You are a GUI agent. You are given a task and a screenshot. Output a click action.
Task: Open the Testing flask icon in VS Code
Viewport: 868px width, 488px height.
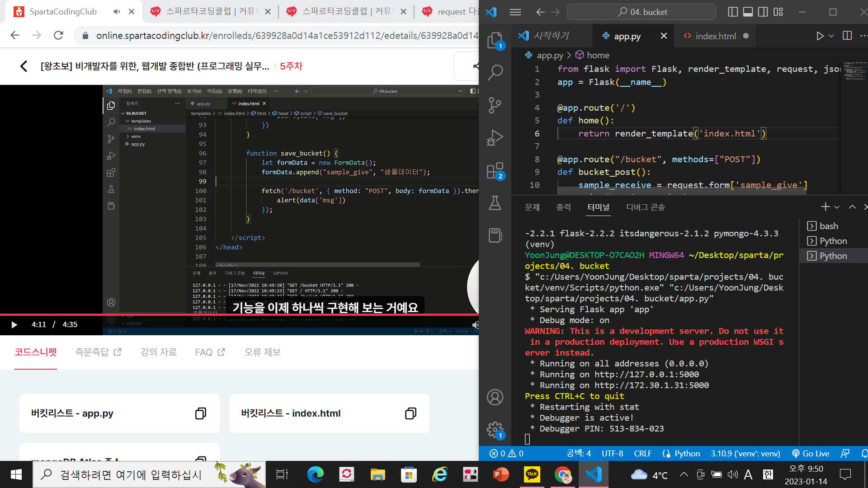click(x=495, y=203)
